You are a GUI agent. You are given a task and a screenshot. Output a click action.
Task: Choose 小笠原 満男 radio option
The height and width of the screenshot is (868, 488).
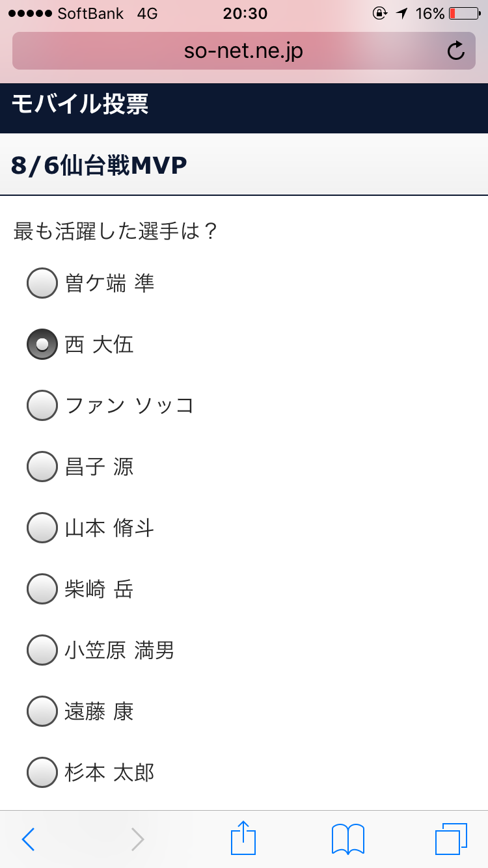tap(42, 650)
